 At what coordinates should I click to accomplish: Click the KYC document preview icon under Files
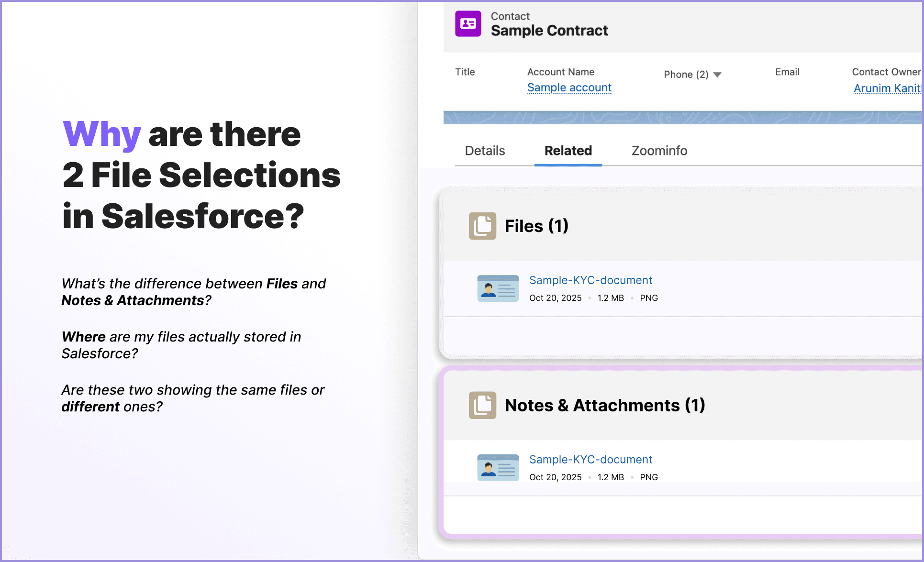coord(498,288)
